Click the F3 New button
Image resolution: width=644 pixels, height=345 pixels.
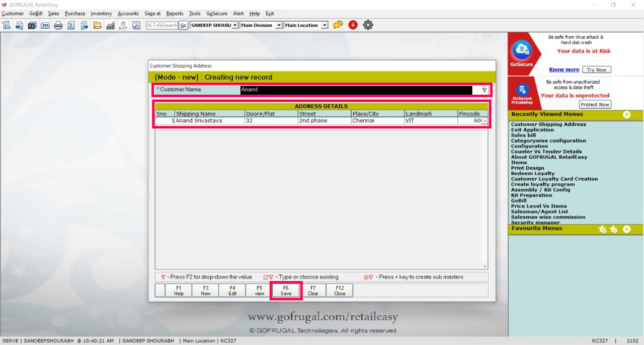coord(206,291)
